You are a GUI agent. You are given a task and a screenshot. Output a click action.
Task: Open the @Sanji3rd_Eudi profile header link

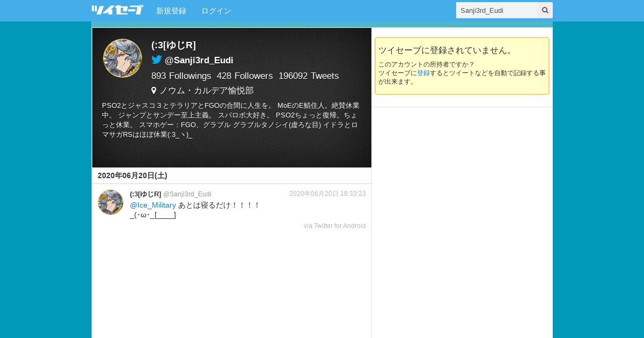(x=199, y=60)
